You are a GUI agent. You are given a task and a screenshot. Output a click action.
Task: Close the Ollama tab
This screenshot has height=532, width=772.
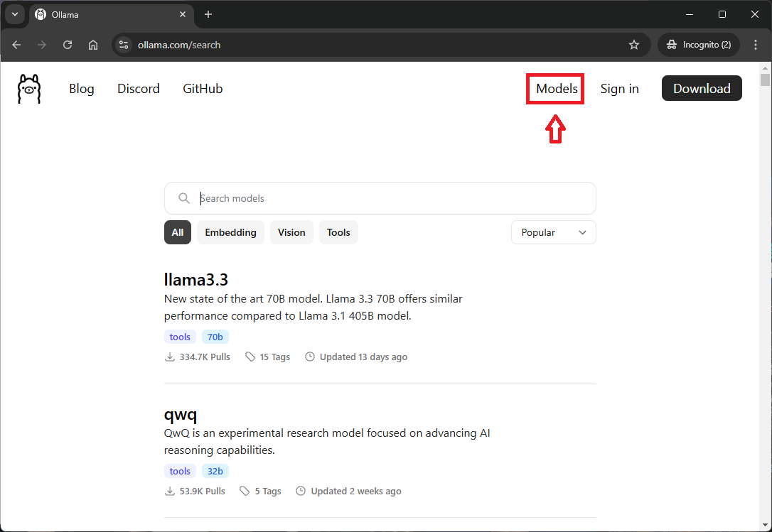pos(183,14)
